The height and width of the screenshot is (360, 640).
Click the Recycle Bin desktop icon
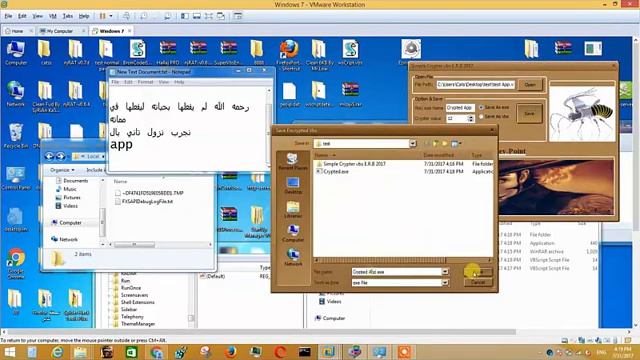[16, 136]
